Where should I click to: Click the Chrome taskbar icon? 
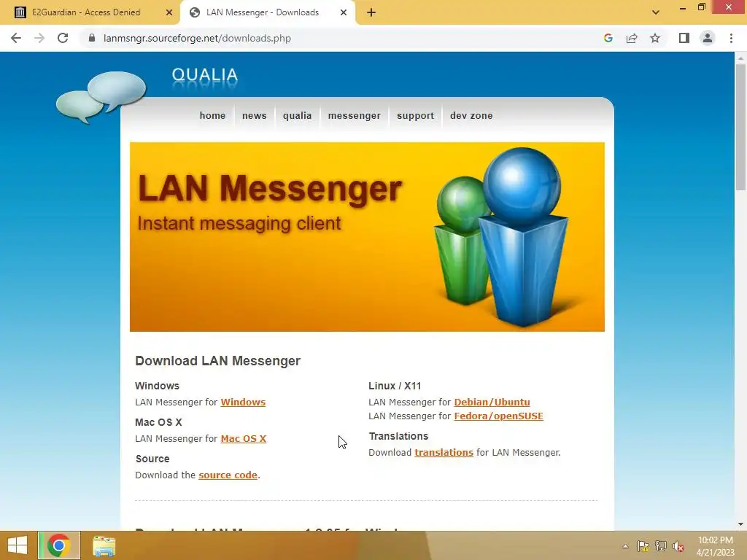[59, 545]
